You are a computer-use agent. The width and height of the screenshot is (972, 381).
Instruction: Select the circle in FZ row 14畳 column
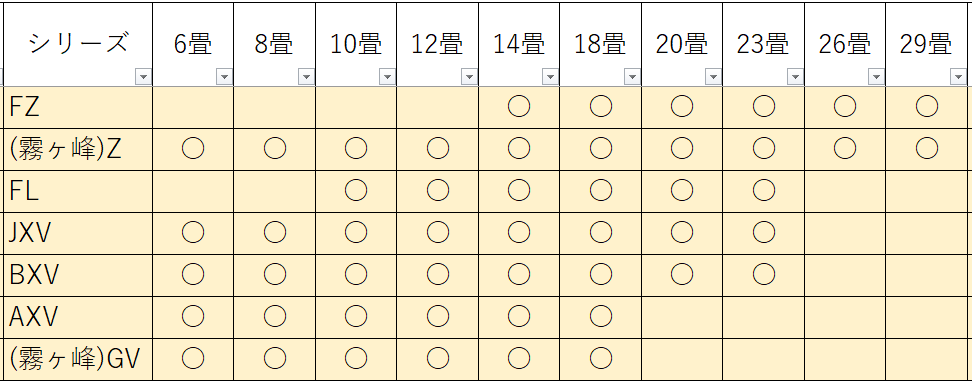pos(519,107)
